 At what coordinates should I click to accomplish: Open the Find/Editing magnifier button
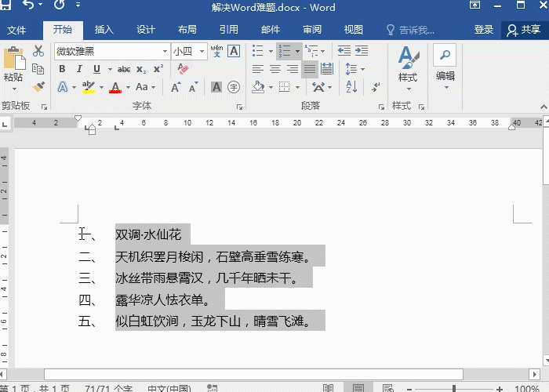pos(445,55)
